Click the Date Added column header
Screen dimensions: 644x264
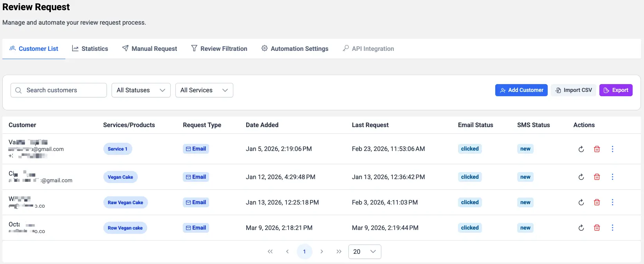coord(262,125)
